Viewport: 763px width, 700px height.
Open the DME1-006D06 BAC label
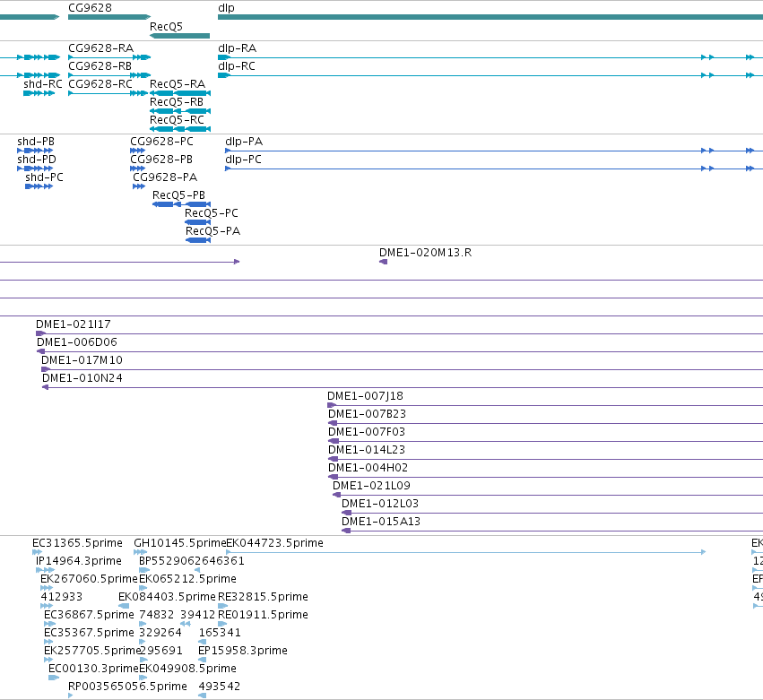pyautogui.click(x=77, y=342)
